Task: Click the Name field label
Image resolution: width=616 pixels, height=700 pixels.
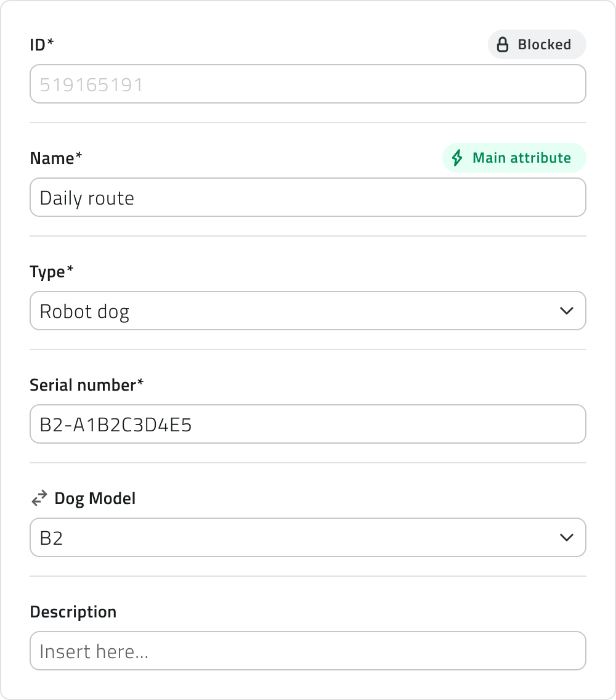Action: point(53,158)
